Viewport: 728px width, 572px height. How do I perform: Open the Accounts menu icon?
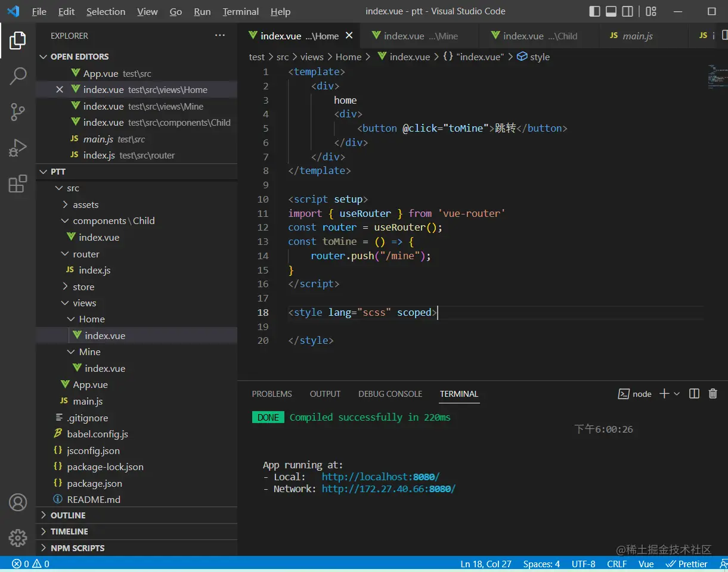click(18, 502)
